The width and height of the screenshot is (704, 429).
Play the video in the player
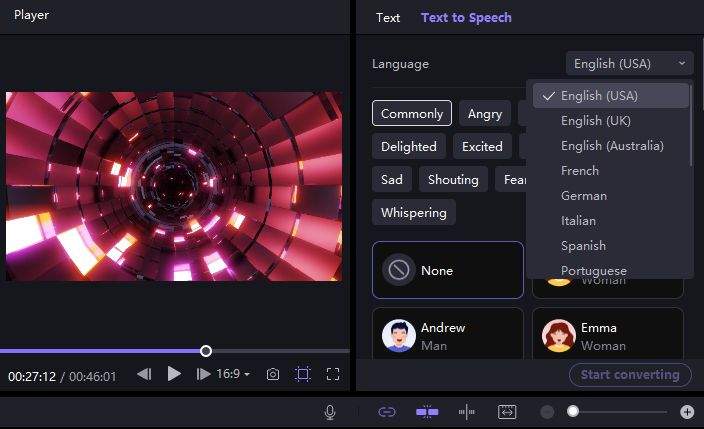[x=174, y=374]
